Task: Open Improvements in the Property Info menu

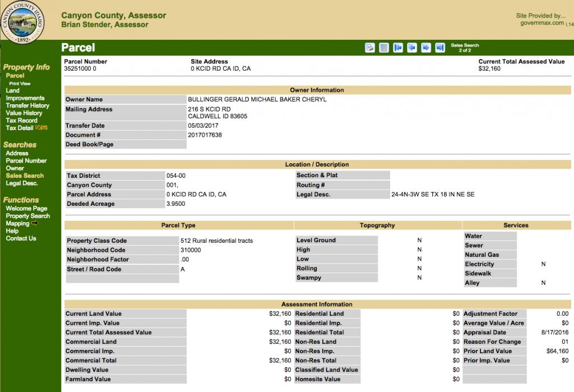Action: click(25, 98)
